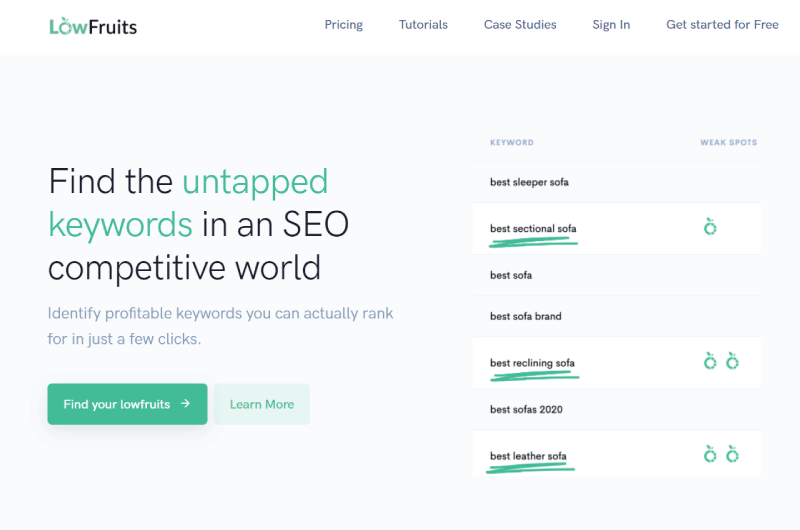Click second fruit icon in best reclining sofa row
The width and height of the screenshot is (800, 530).
732,361
